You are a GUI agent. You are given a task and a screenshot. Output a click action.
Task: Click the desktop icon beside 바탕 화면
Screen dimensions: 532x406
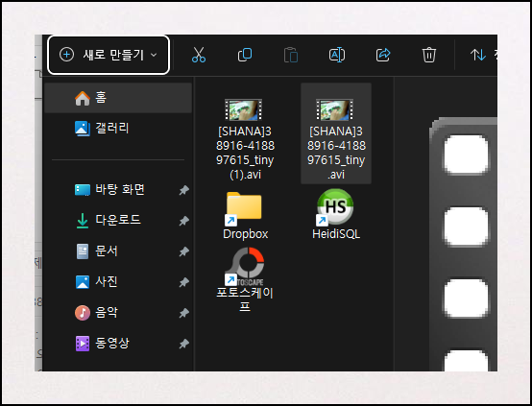(83, 190)
